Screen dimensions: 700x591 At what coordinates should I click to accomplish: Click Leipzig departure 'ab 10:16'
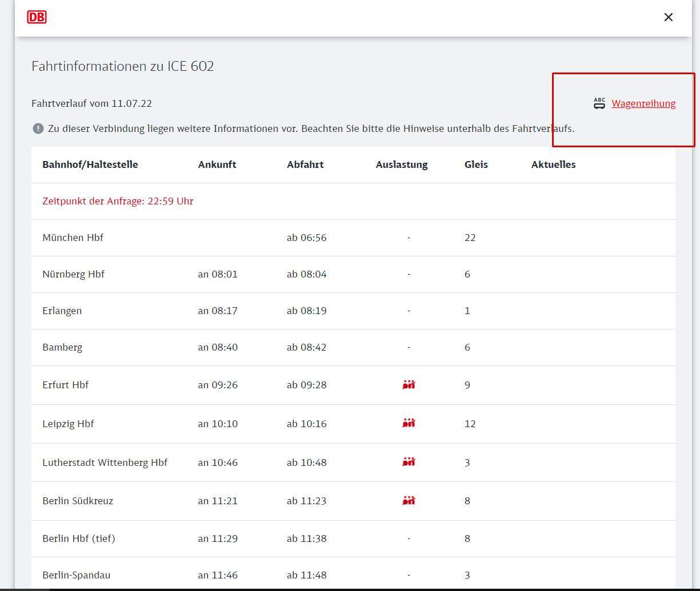(306, 424)
